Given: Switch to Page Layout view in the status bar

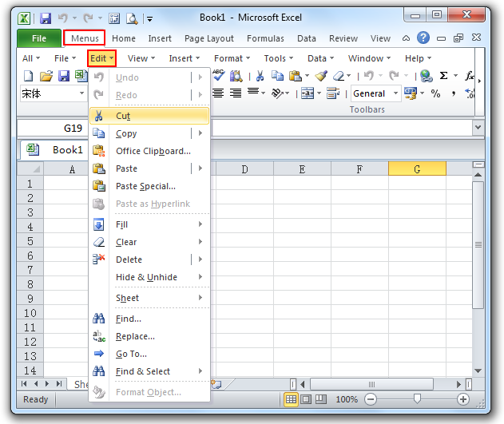Looking at the screenshot, I should (x=306, y=399).
